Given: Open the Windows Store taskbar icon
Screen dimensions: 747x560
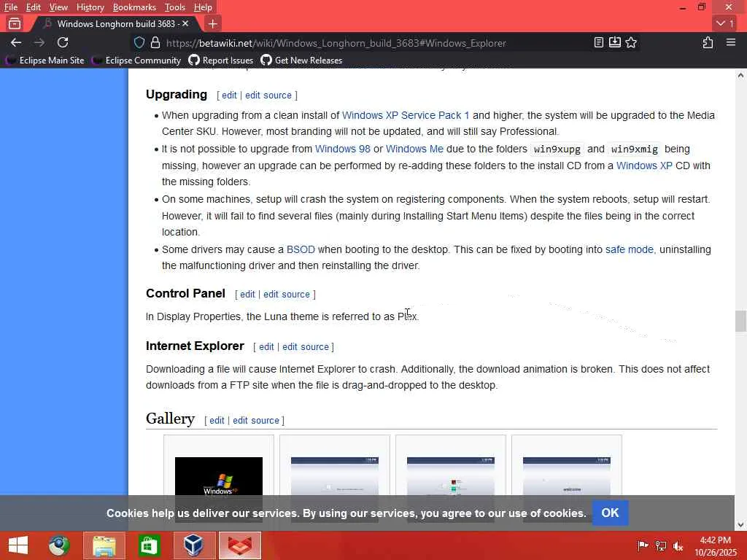Looking at the screenshot, I should (x=149, y=545).
